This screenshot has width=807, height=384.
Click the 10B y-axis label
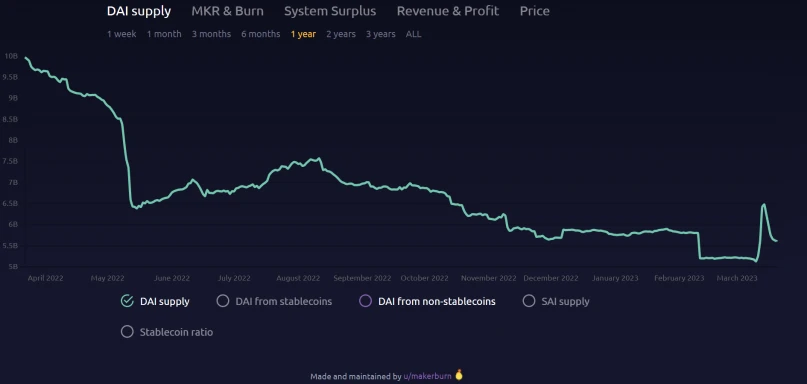pyautogui.click(x=11, y=56)
